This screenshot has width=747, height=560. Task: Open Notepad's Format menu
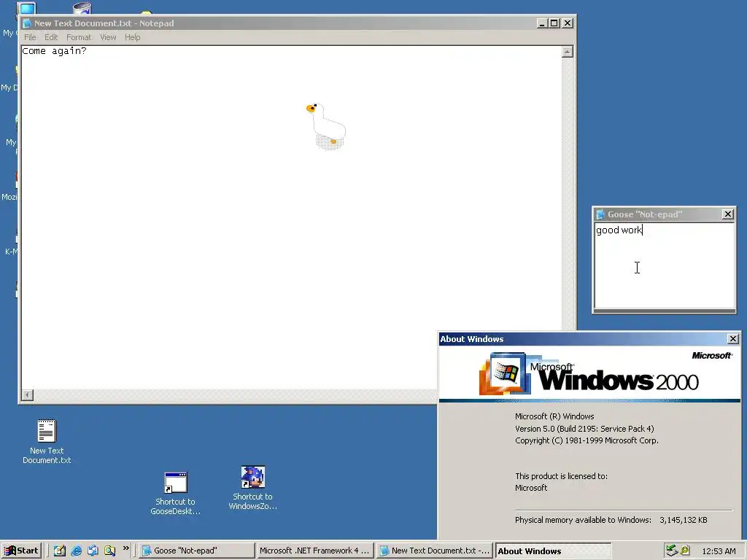tap(79, 37)
